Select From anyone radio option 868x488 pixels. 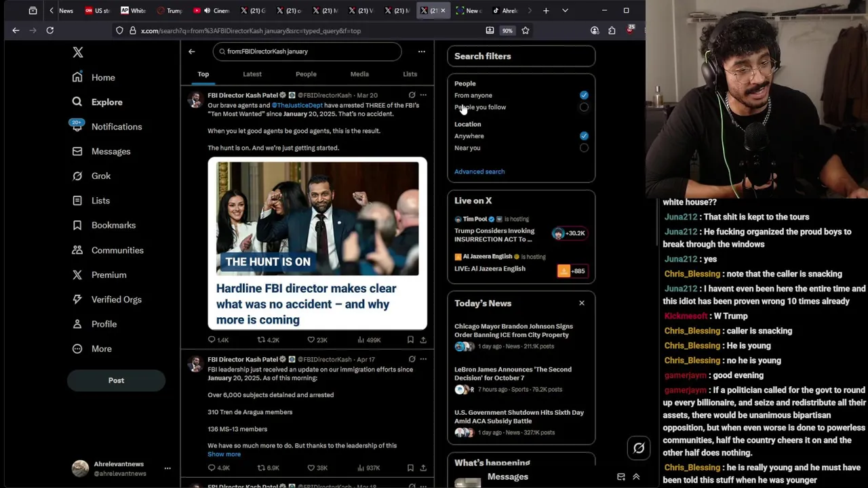(584, 96)
